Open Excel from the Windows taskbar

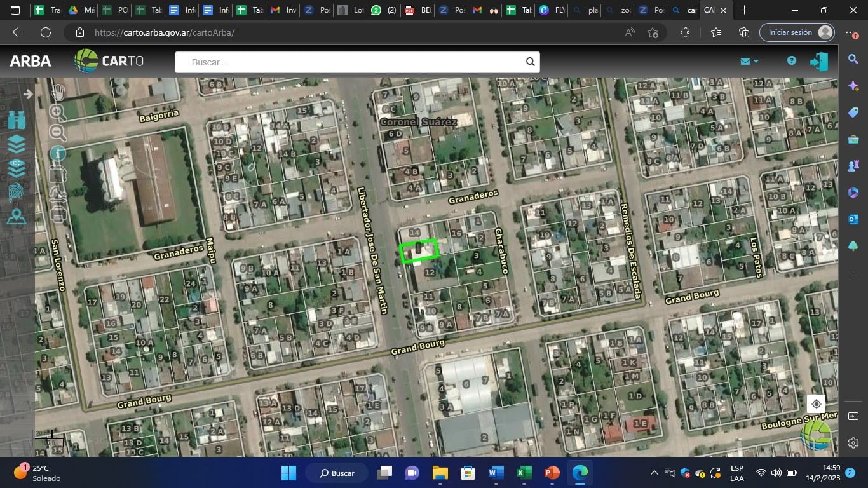[x=524, y=473]
